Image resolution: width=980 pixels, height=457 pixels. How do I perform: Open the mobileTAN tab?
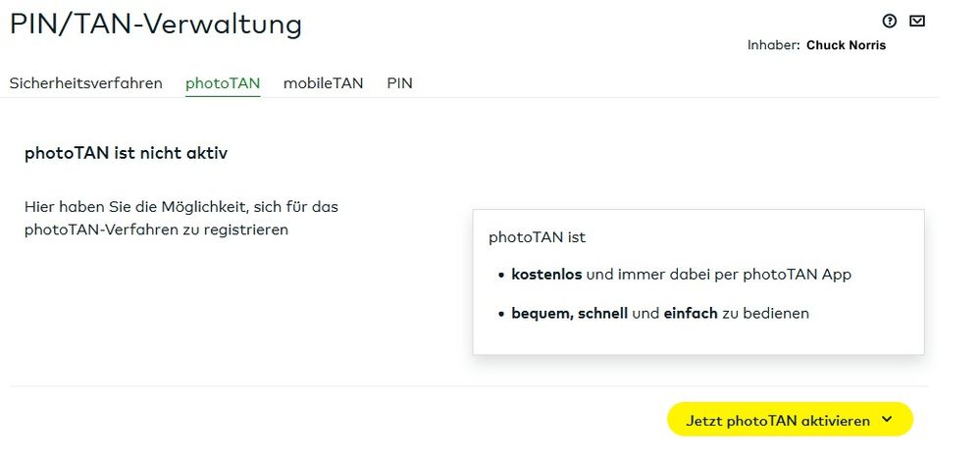(323, 83)
